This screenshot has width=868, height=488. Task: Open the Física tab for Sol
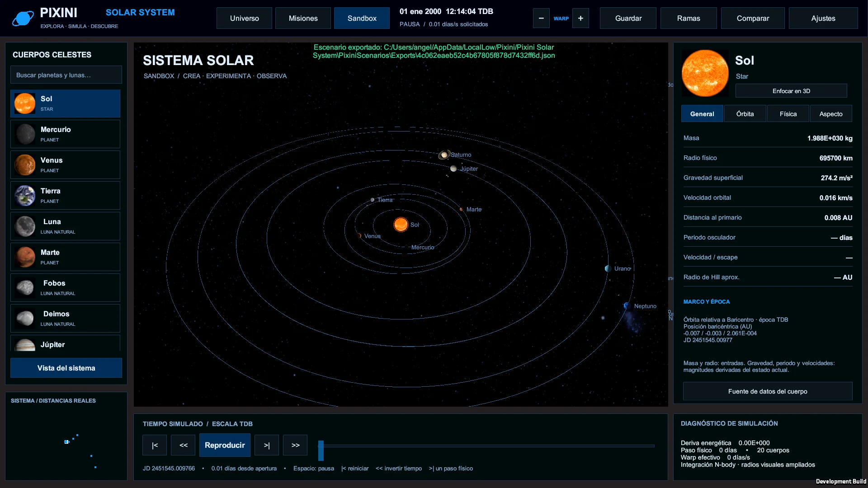[x=788, y=114]
